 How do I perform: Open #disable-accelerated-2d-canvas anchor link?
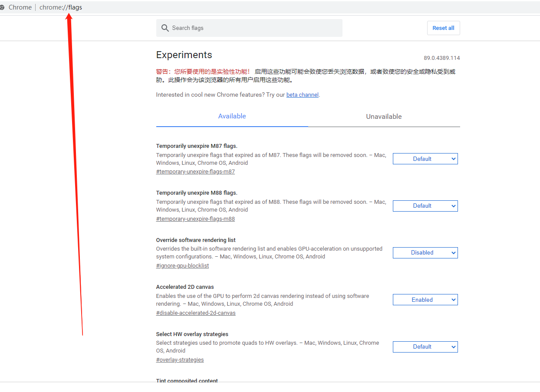[x=196, y=313]
